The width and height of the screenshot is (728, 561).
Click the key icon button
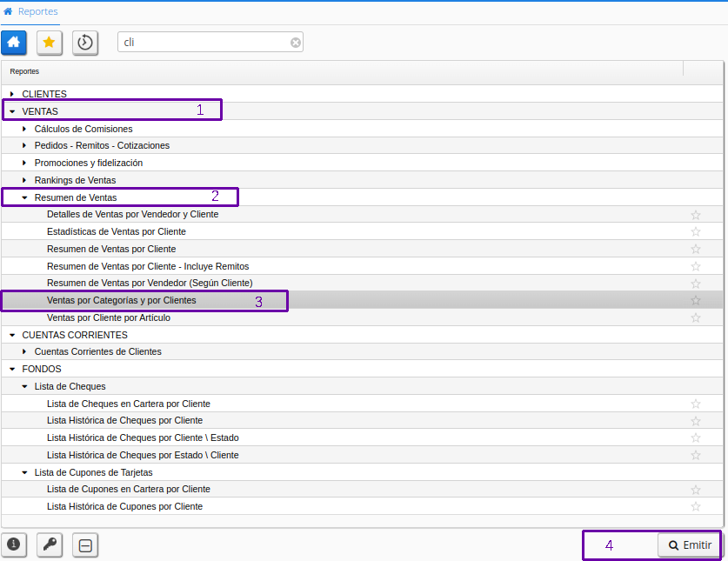50,544
